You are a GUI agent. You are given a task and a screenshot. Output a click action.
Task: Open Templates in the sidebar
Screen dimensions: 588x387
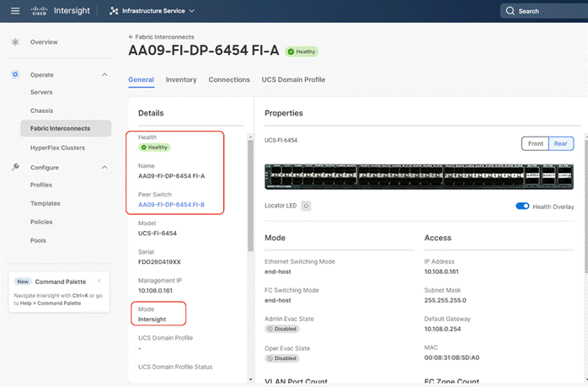point(45,203)
